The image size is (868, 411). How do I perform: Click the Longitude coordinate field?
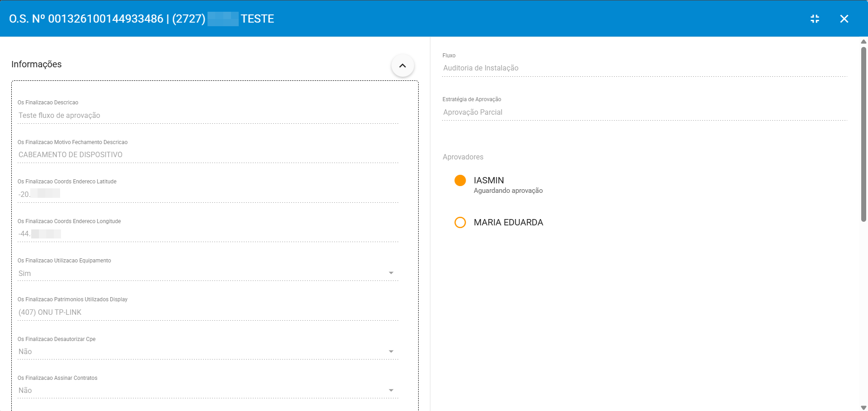coord(208,234)
